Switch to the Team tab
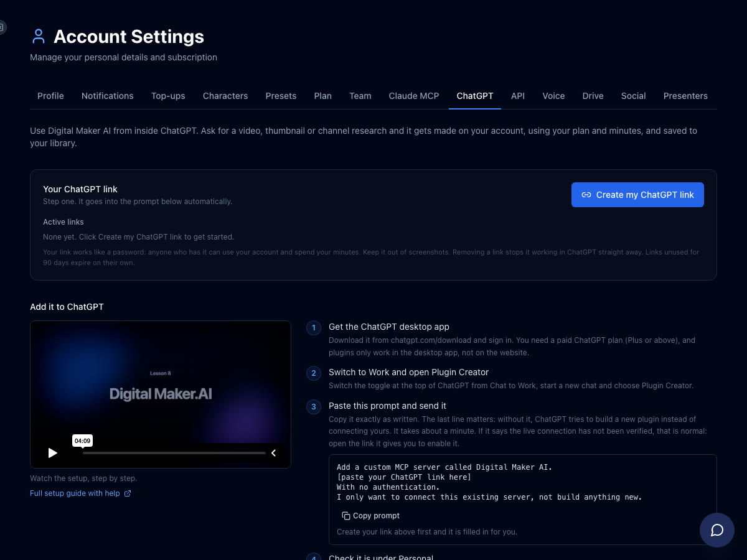This screenshot has width=747, height=560. tap(360, 96)
